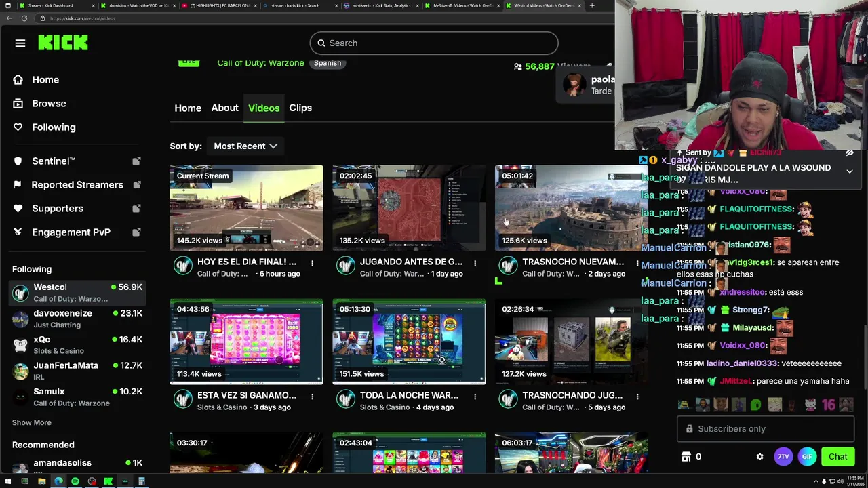Click in the Search input field
Screen dimensions: 868x488
click(x=434, y=43)
